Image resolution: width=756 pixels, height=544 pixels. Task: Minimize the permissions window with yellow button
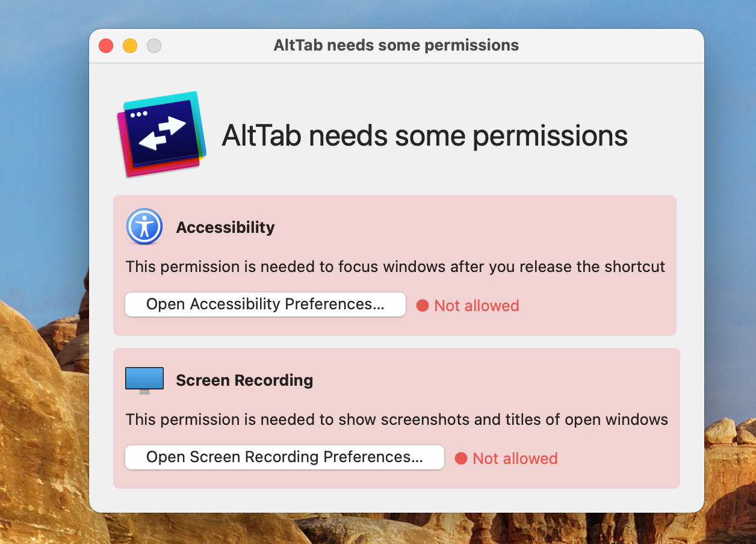[130, 46]
